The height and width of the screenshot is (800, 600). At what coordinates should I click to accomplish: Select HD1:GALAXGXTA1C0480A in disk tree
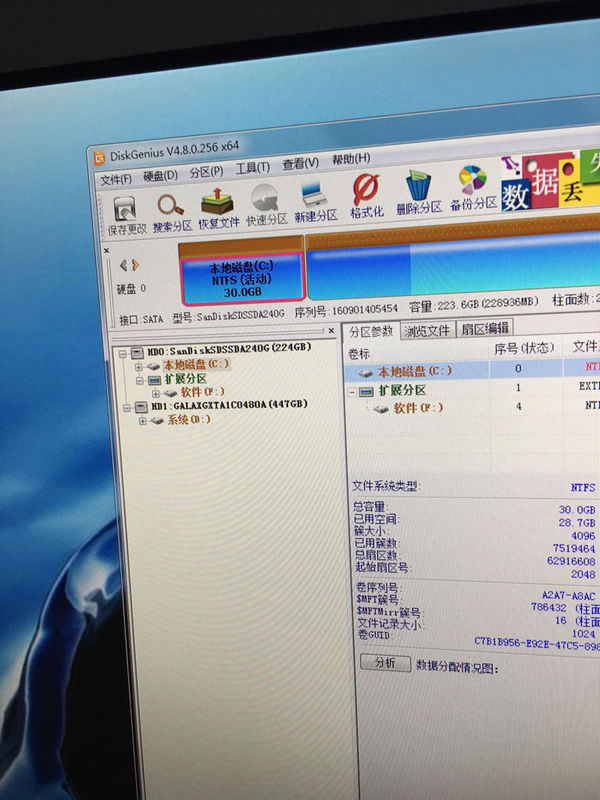(x=229, y=406)
